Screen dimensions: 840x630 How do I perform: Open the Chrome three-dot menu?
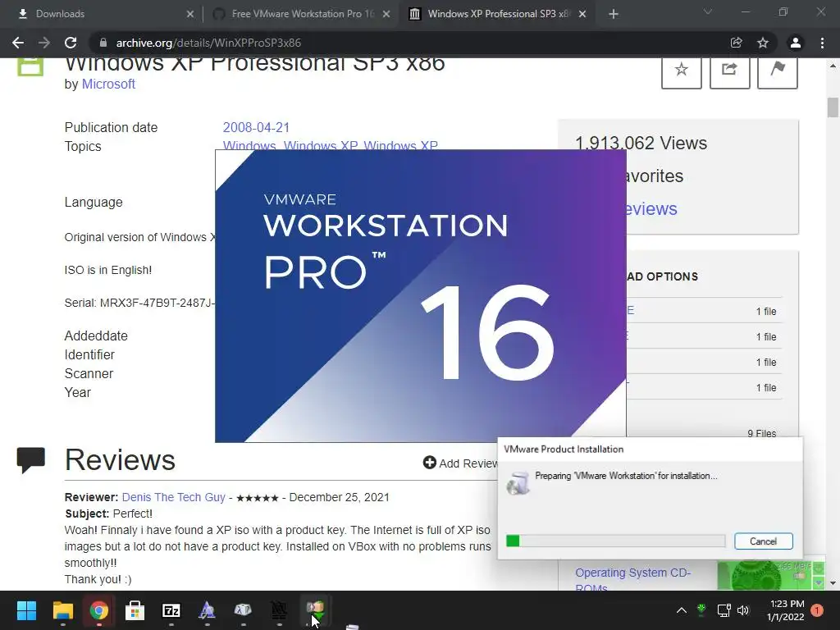point(822,43)
